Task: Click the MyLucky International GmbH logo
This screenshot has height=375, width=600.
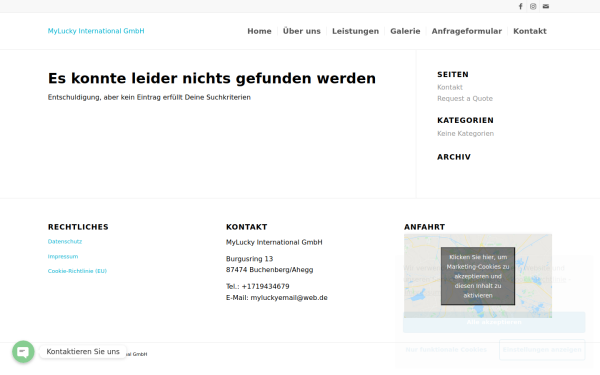Action: [x=96, y=31]
